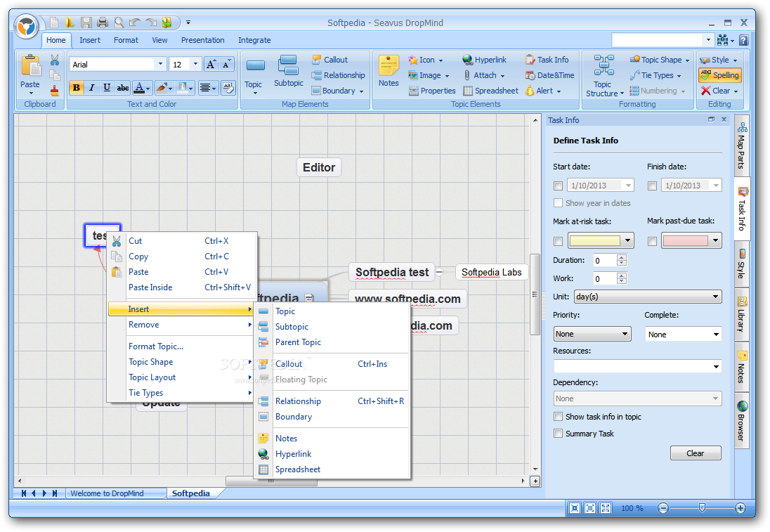Insert a Subtopic from ribbon
Viewport: 770px width, 532px height.
pos(288,72)
